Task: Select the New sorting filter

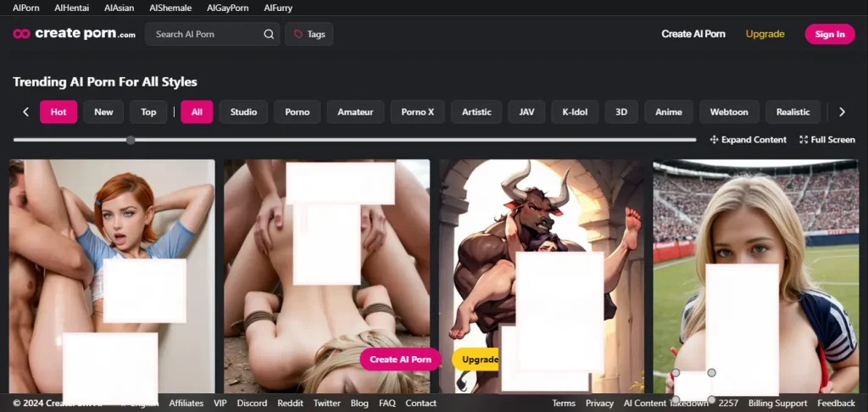Action: pyautogui.click(x=103, y=112)
